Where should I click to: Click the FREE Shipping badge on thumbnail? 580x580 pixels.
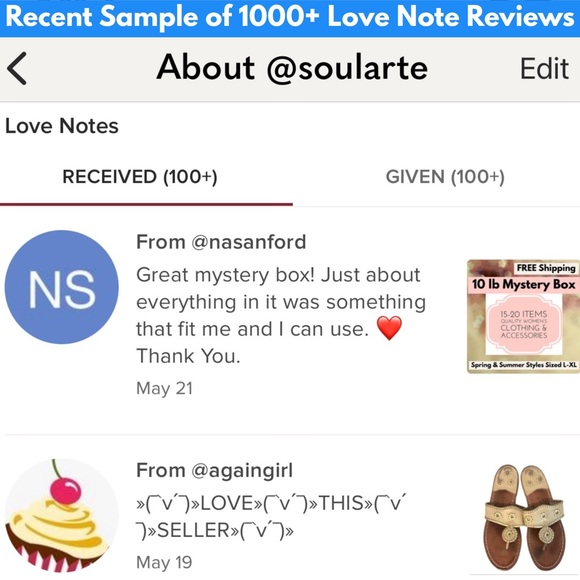pos(546,268)
